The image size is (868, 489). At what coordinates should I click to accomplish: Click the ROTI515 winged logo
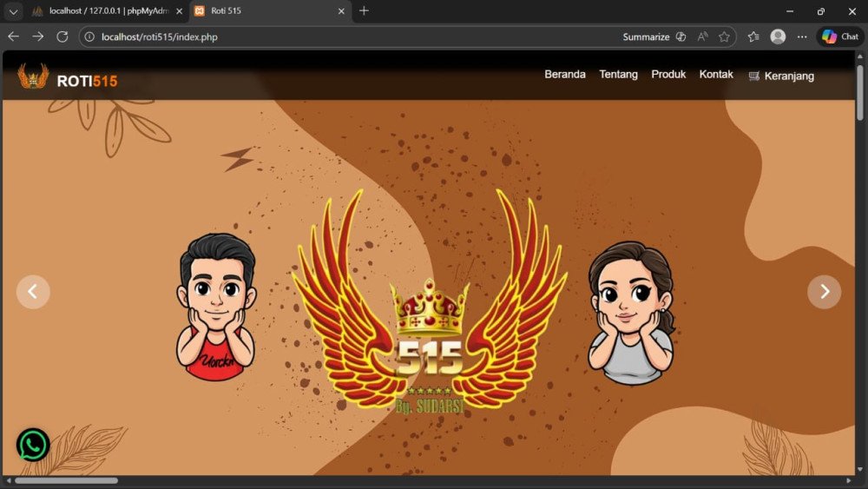33,78
